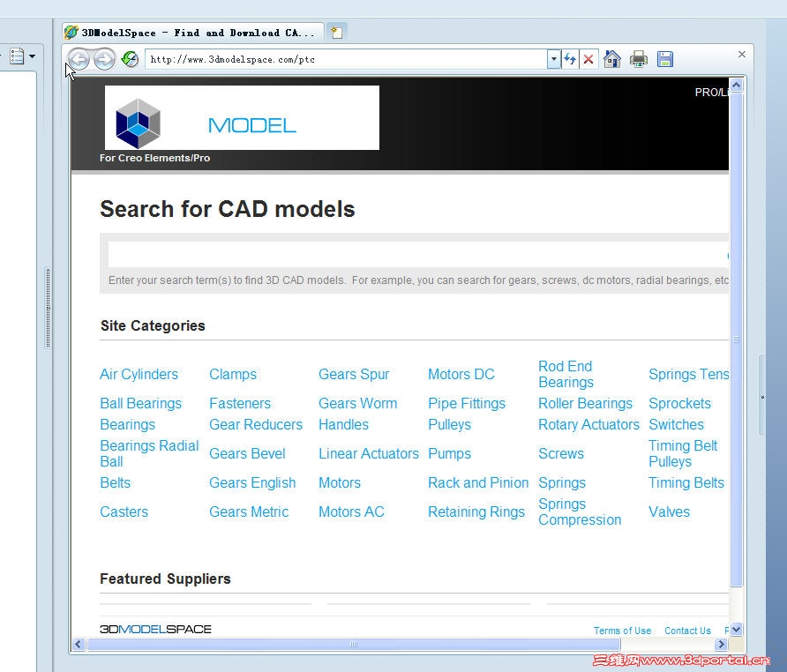This screenshot has width=787, height=672.
Task: Open Gears Bevel category
Action: [247, 453]
